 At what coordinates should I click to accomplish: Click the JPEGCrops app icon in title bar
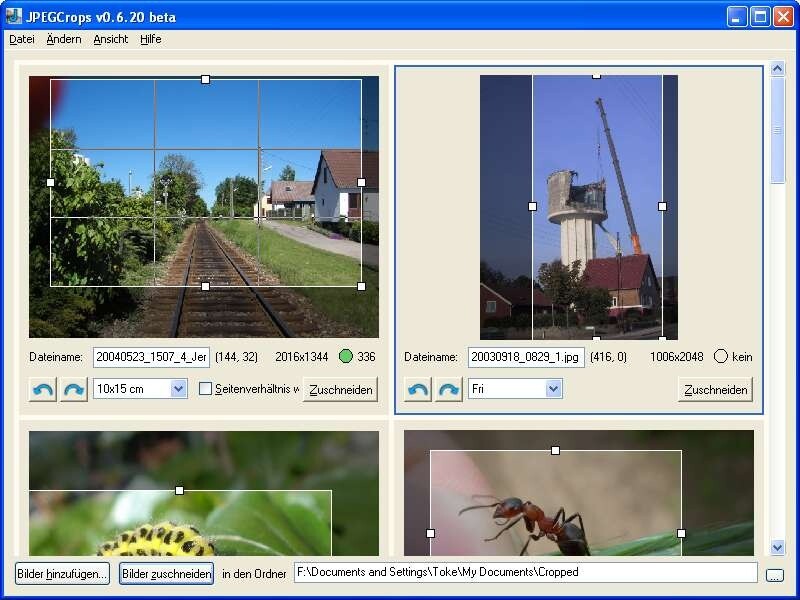coord(14,16)
